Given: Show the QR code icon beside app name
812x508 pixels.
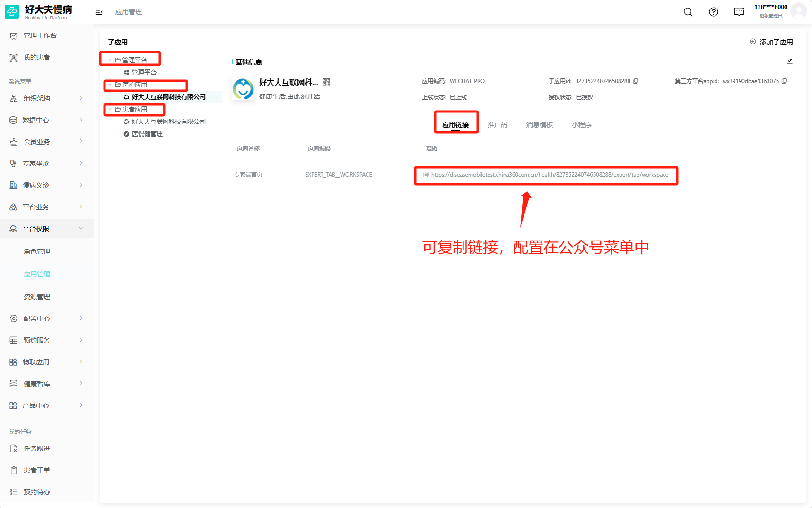Looking at the screenshot, I should pos(326,82).
